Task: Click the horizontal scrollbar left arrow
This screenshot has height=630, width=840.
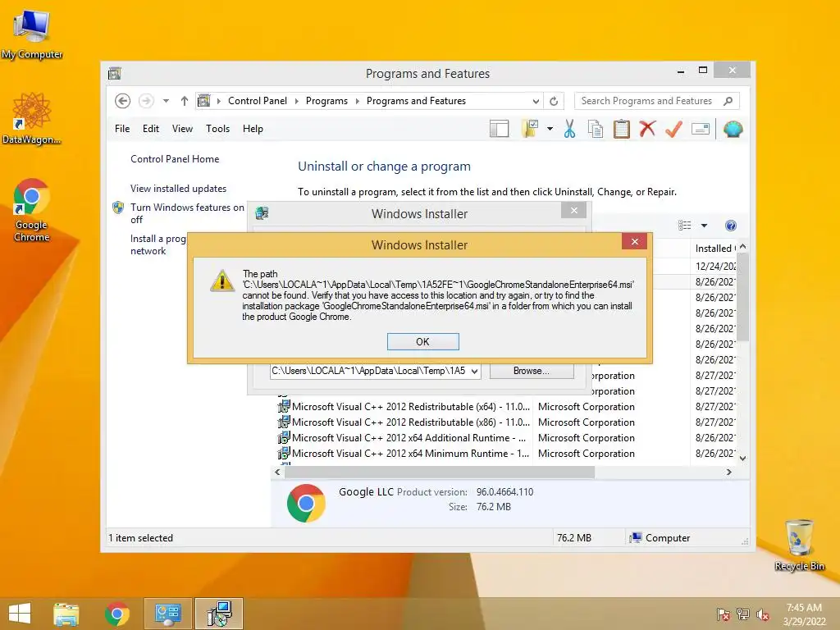Action: (x=277, y=472)
